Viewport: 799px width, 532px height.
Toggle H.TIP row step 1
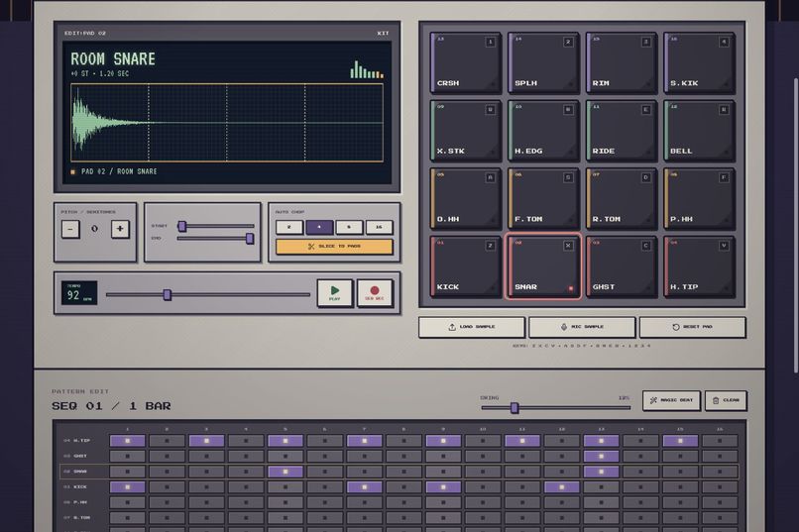click(x=128, y=441)
